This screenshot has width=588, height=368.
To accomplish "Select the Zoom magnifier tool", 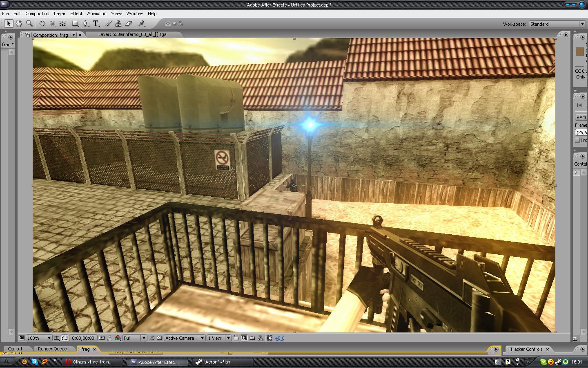I will tap(29, 24).
